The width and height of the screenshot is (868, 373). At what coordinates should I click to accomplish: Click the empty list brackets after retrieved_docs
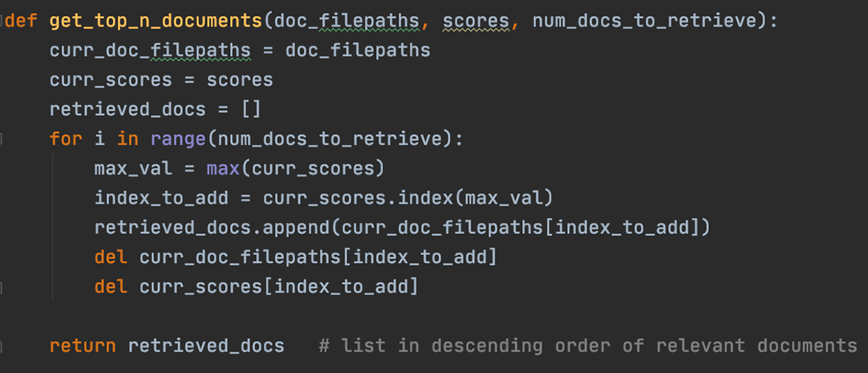click(251, 109)
